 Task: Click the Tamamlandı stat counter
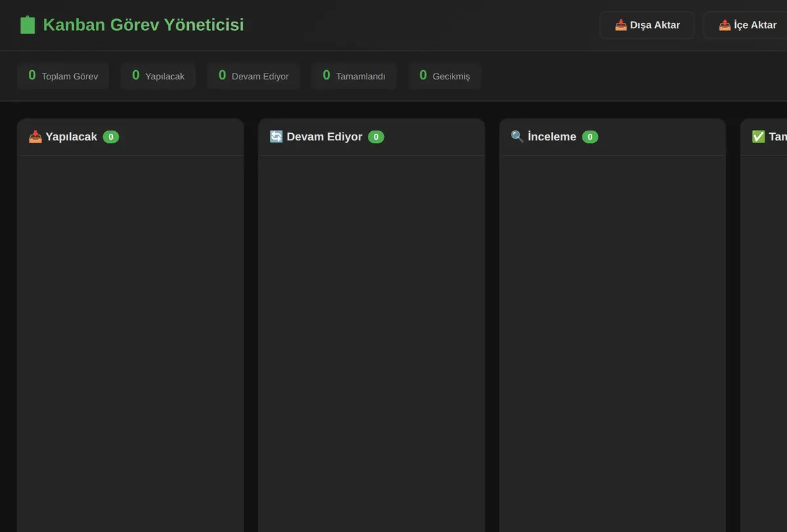point(354,76)
